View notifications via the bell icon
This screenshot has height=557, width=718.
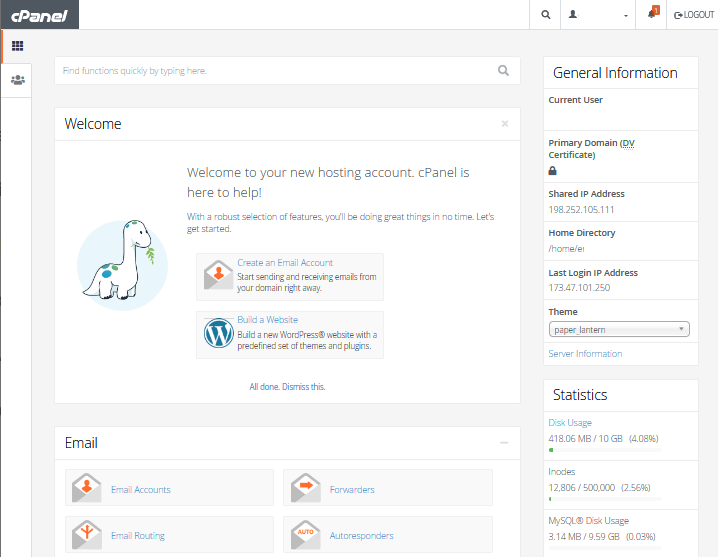tap(653, 12)
